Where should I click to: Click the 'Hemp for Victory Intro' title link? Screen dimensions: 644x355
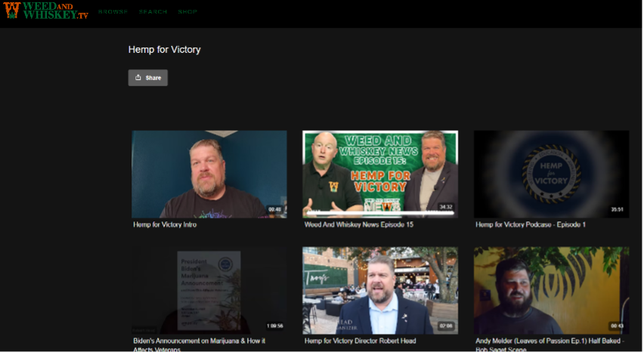pos(165,225)
